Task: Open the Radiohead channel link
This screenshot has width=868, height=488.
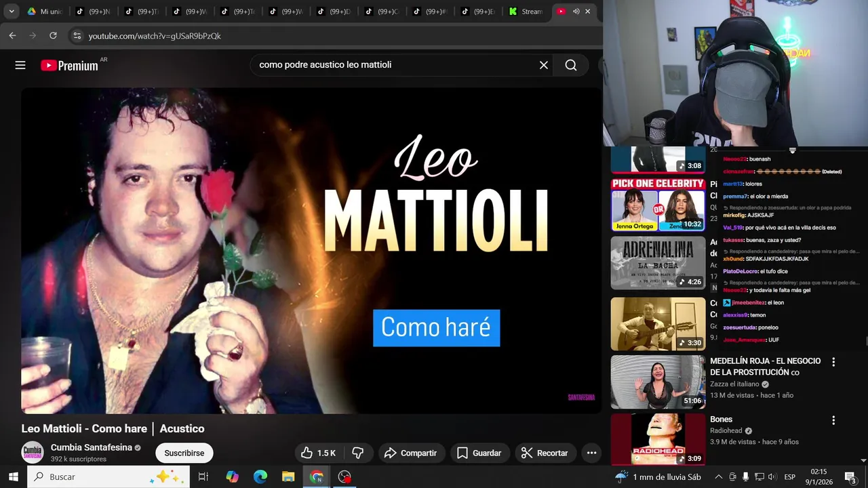Action: point(726,430)
